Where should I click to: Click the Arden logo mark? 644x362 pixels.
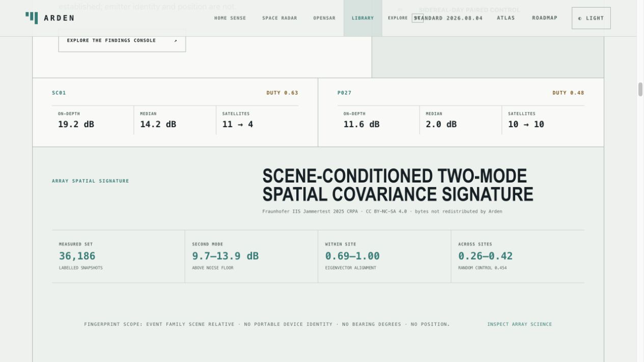coord(32,18)
